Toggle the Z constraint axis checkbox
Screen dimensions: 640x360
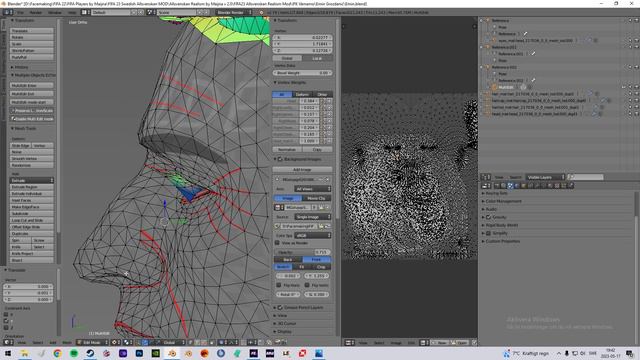pos(6,327)
